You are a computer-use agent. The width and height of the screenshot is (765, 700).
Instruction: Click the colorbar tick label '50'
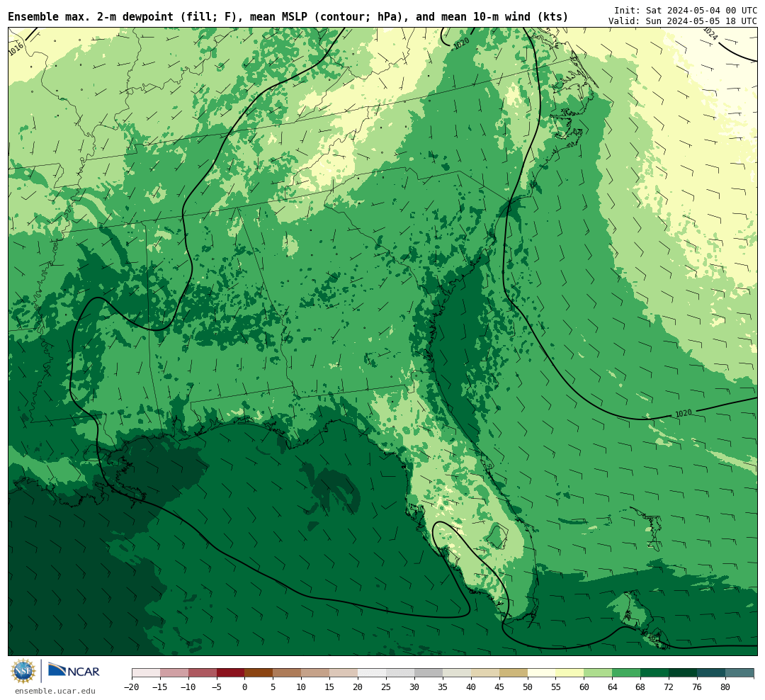[x=528, y=687]
